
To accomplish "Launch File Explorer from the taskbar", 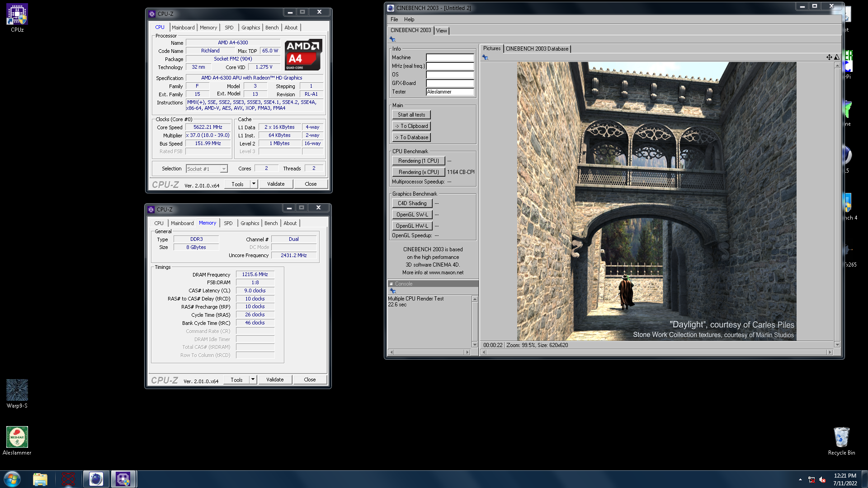I will coord(40,479).
